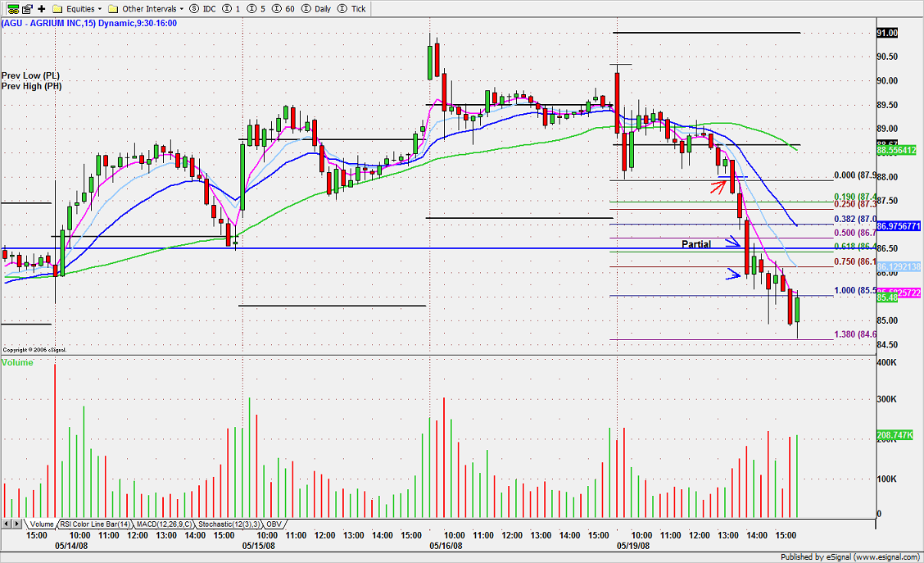Click the Prev Low (PL) label
The image size is (924, 563).
click(x=30, y=75)
